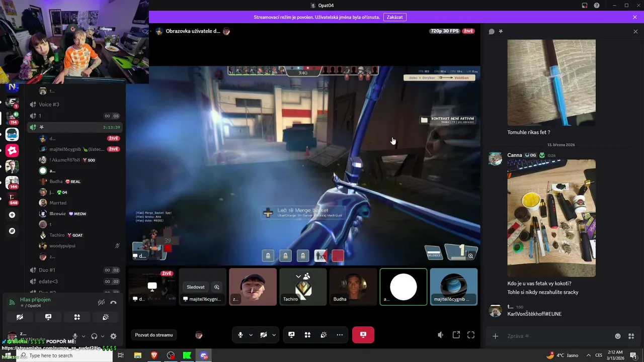The width and height of the screenshot is (644, 362).
Task: Click the stream volume speaker icon
Action: 441,335
